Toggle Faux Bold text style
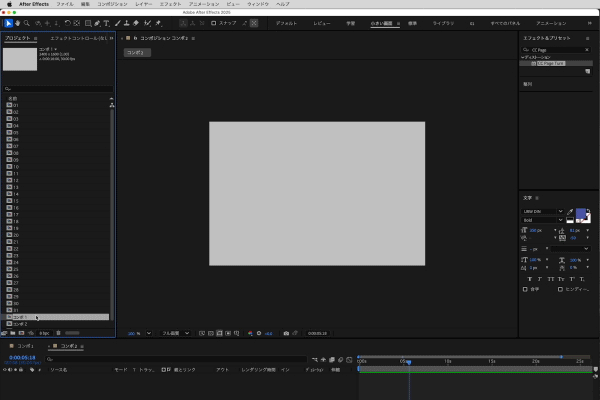The image size is (600, 400). click(530, 279)
